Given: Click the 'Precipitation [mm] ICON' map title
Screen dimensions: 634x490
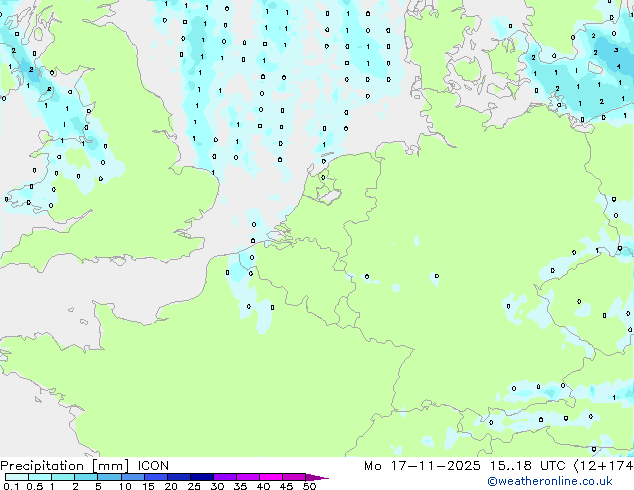Looking at the screenshot, I should (85, 466).
